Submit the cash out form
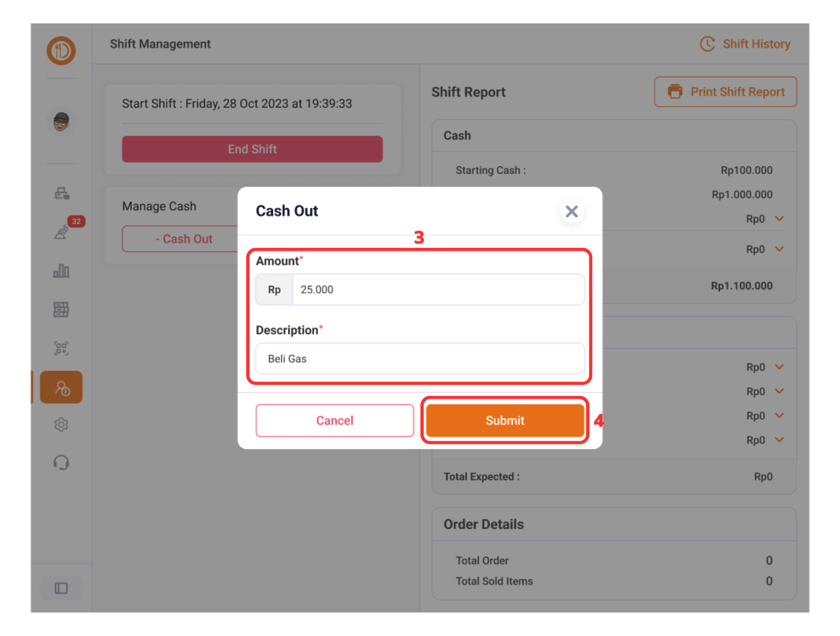 click(x=505, y=420)
